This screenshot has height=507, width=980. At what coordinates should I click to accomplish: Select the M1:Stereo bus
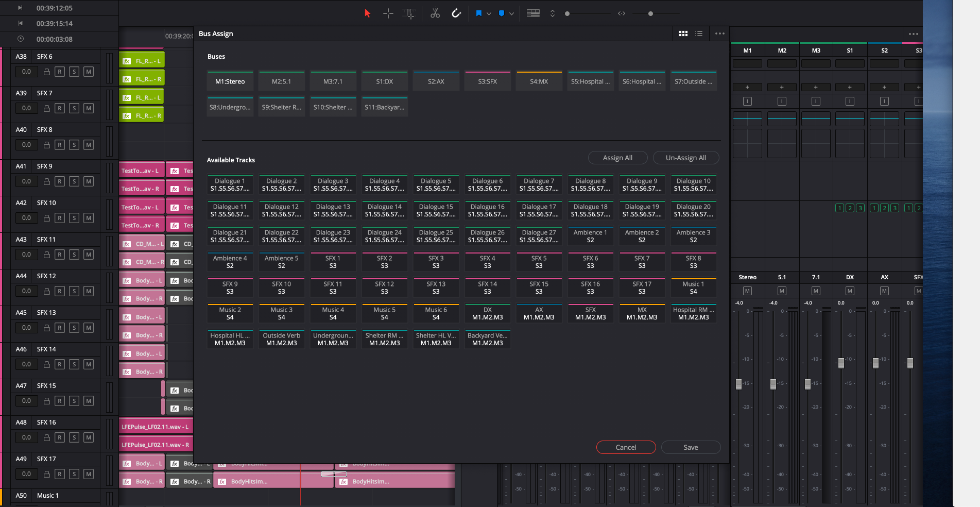230,81
